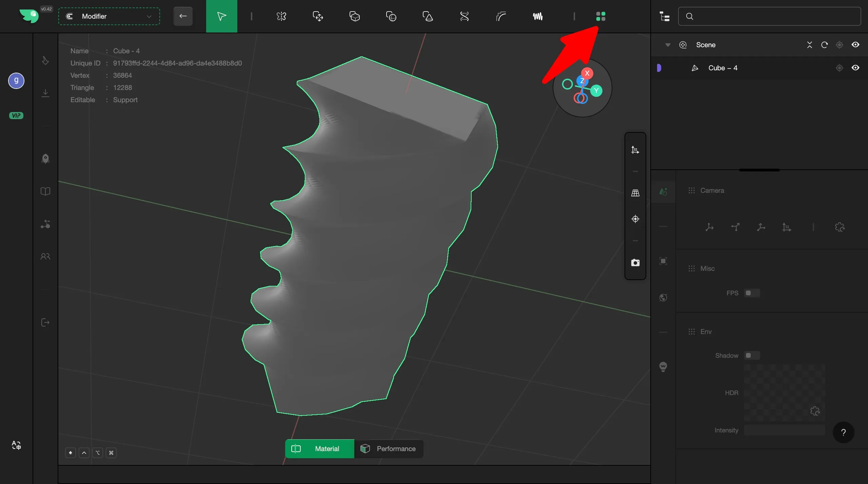Open the help question mark button
The height and width of the screenshot is (484, 868).
[x=843, y=432]
